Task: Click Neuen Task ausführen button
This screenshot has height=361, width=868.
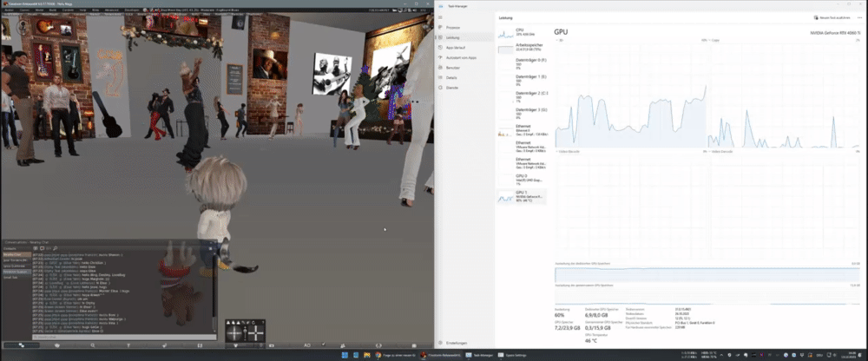Action: click(831, 17)
